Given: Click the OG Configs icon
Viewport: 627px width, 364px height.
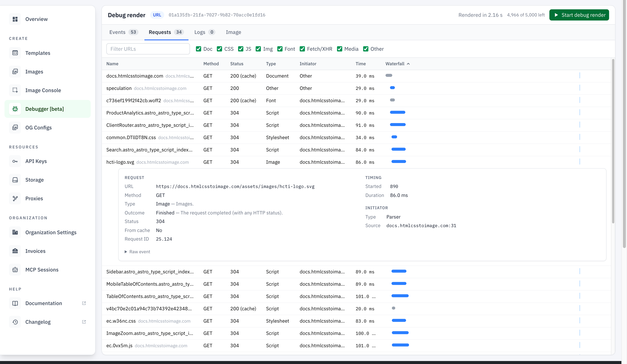Looking at the screenshot, I should click(15, 128).
